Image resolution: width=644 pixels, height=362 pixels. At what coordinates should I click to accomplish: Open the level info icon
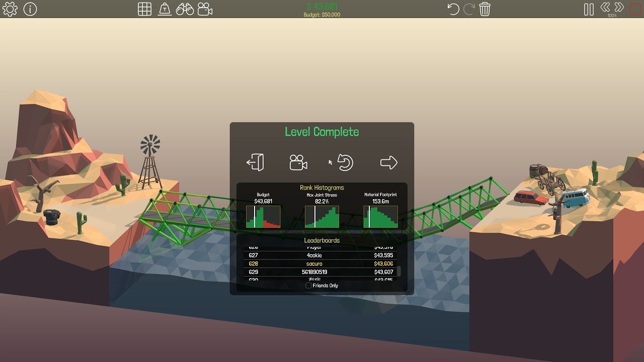(x=30, y=9)
